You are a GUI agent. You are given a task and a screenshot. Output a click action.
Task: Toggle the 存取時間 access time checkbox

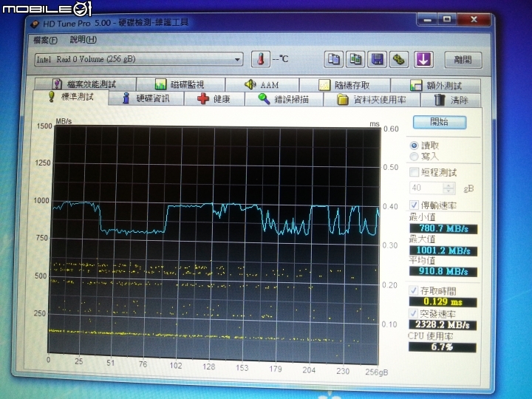(413, 290)
